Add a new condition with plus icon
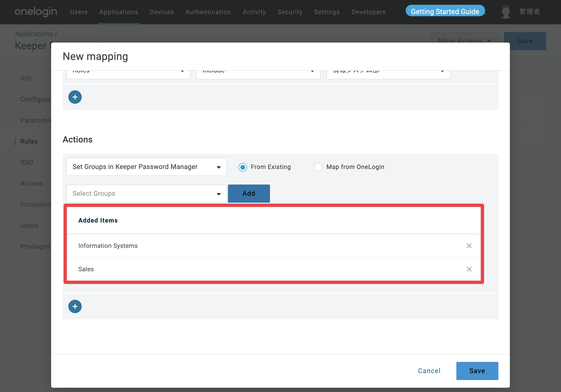 tap(75, 97)
